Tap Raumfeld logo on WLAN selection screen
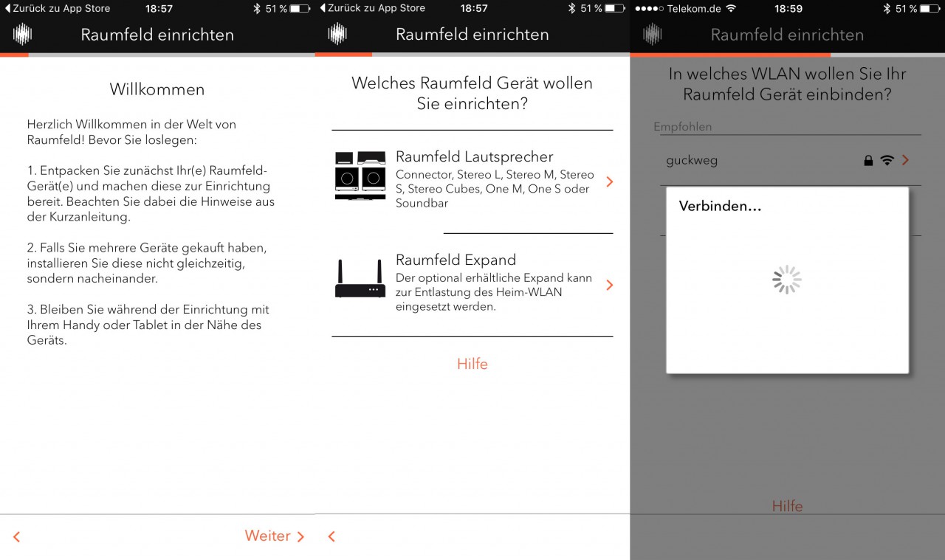The width and height of the screenshot is (945, 560). click(653, 34)
